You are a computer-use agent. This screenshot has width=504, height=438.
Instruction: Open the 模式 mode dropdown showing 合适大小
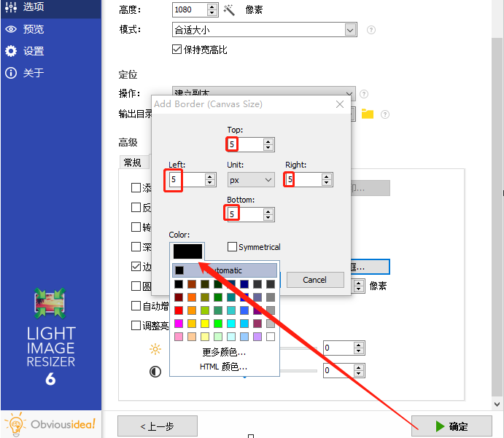265,30
